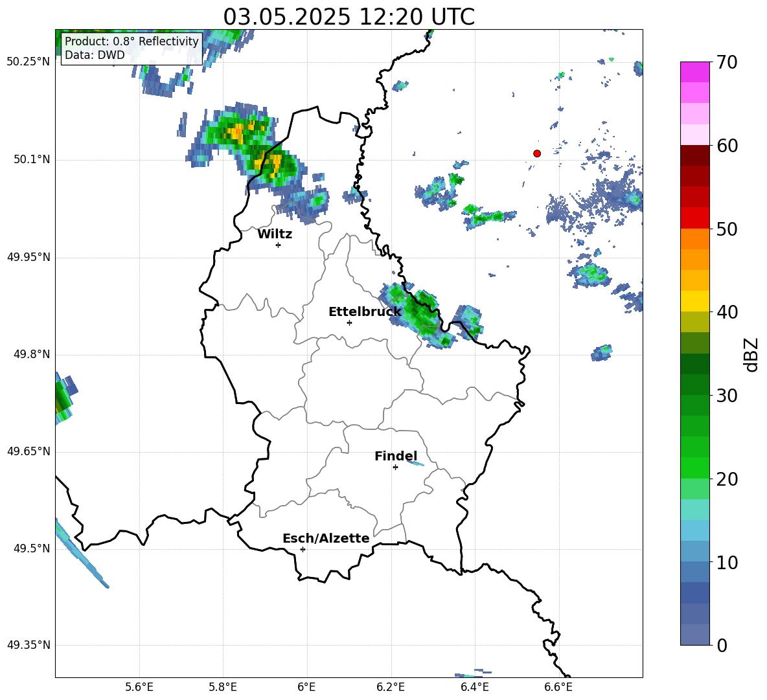The height and width of the screenshot is (700, 767).
Task: Click the small echo next to Findel
Action: (416, 463)
